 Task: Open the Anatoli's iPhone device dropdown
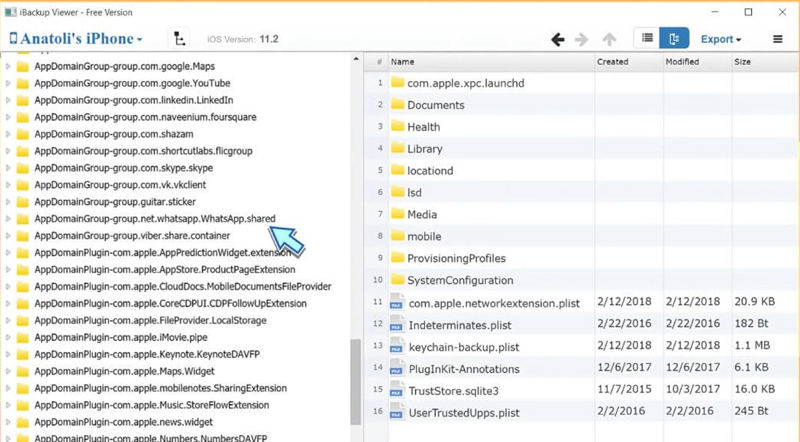[76, 39]
